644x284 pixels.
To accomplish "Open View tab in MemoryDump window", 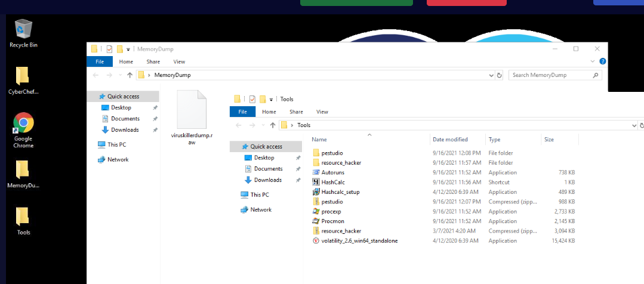I will click(x=179, y=61).
